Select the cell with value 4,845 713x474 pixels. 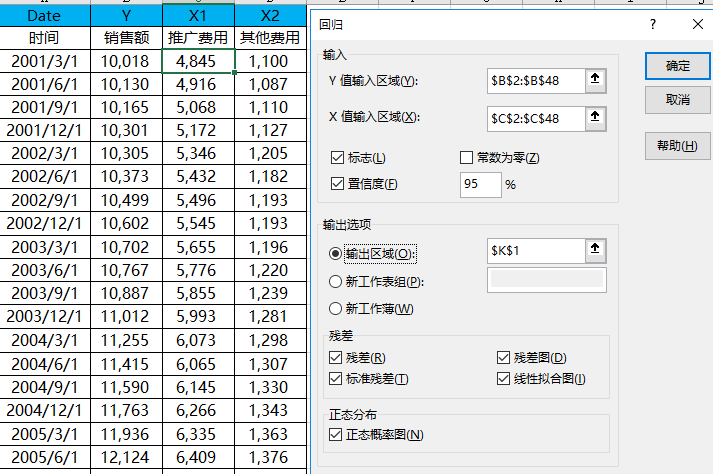[198, 61]
